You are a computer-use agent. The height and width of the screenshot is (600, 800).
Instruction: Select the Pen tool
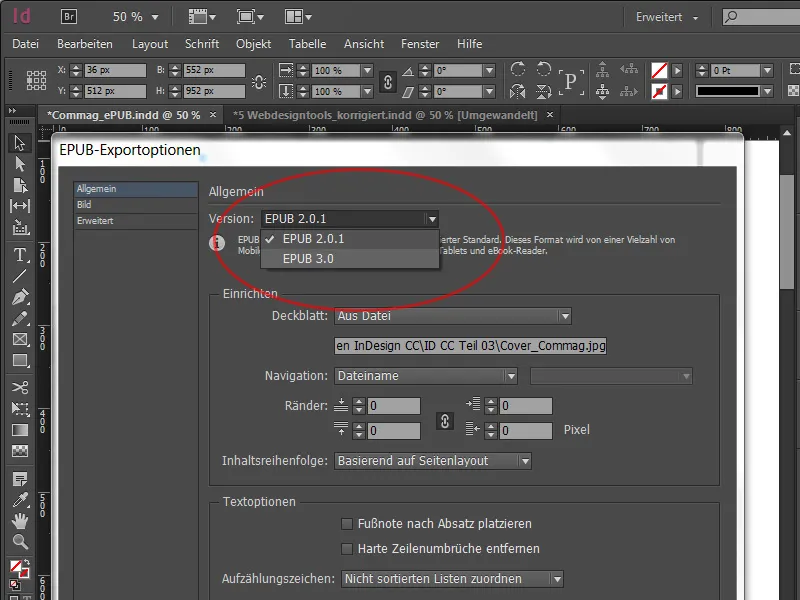[19, 297]
